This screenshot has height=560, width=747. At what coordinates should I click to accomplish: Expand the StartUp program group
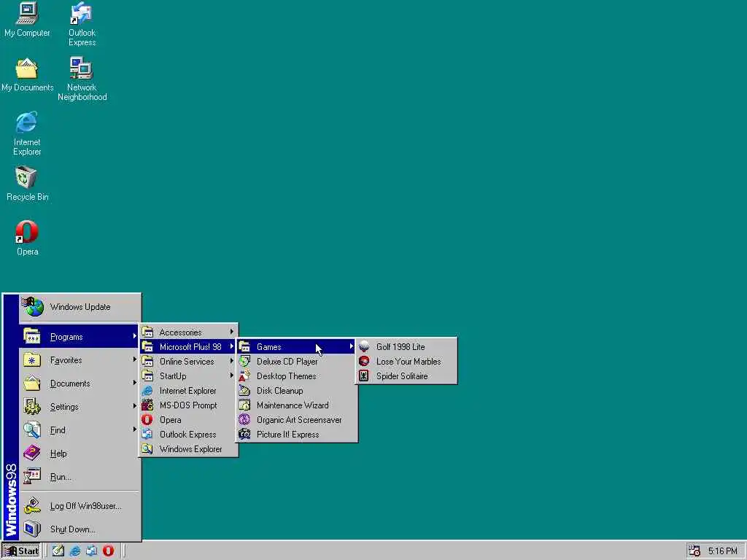click(189, 376)
